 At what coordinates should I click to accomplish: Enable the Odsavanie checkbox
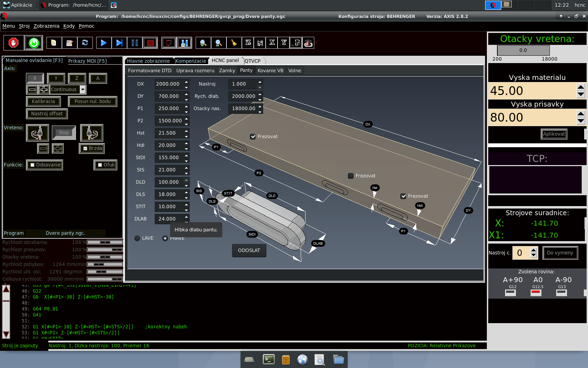click(x=33, y=165)
